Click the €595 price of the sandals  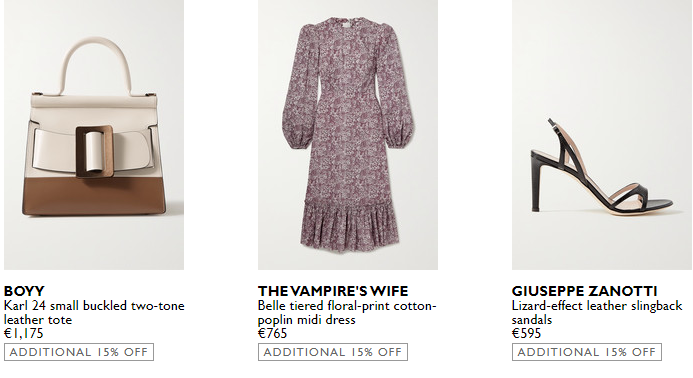point(526,333)
